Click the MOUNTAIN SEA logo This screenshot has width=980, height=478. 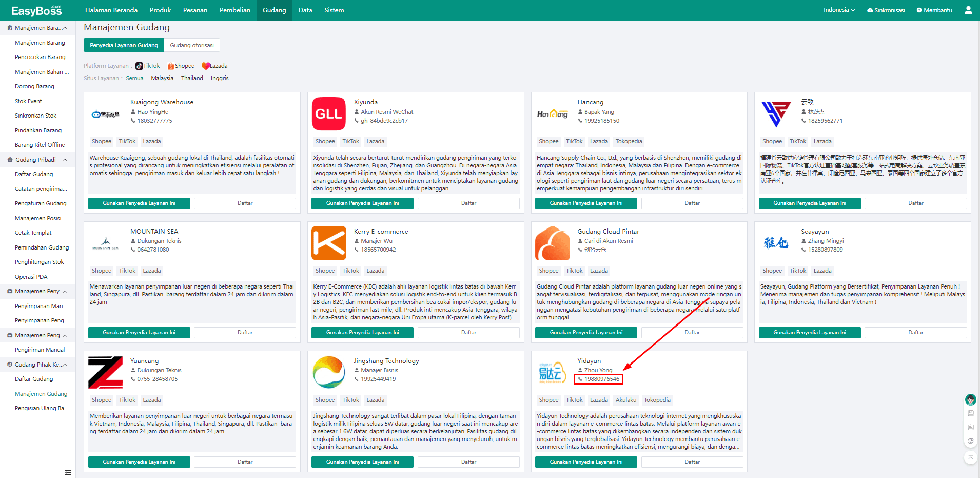coord(105,243)
